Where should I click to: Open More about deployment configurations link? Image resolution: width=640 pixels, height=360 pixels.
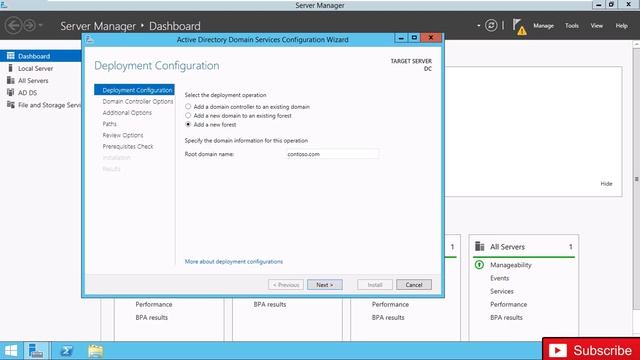pyautogui.click(x=233, y=261)
